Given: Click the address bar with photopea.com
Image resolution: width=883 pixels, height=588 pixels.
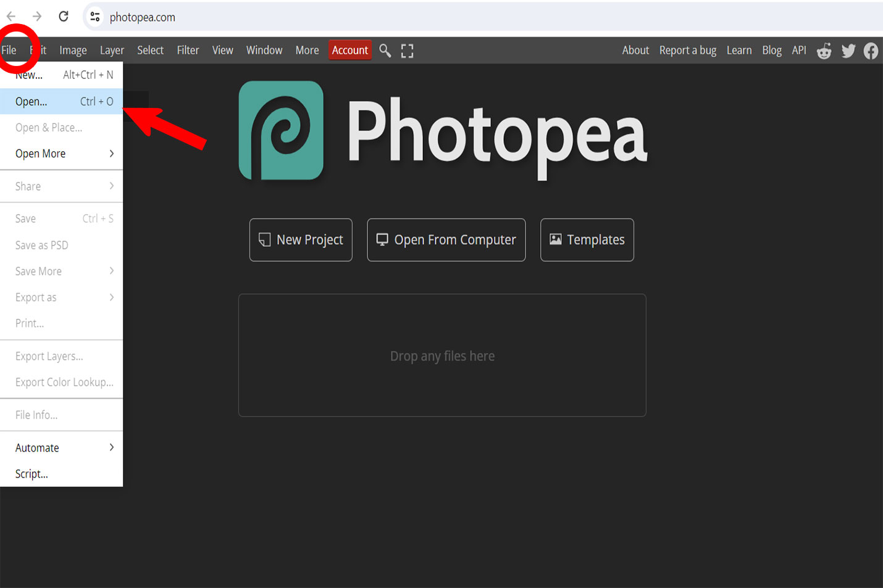Looking at the screenshot, I should click(482, 17).
